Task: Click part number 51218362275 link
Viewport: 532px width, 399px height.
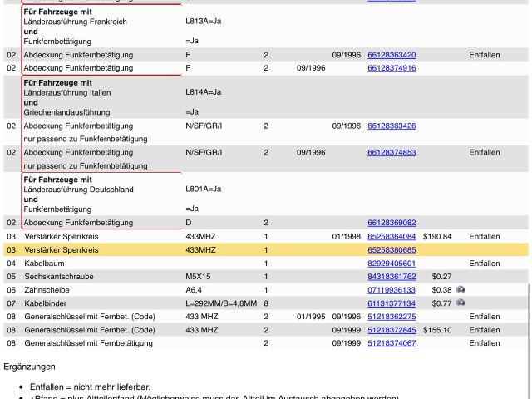Action: coord(392,317)
